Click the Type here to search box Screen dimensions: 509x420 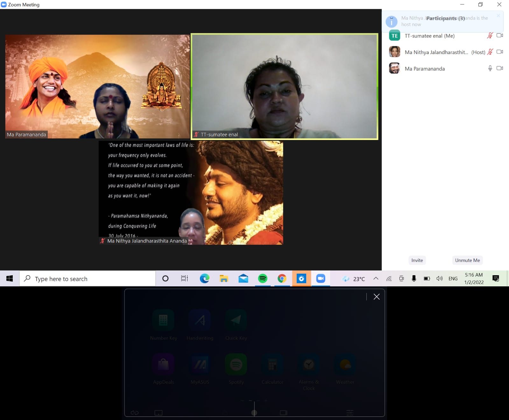pos(88,279)
